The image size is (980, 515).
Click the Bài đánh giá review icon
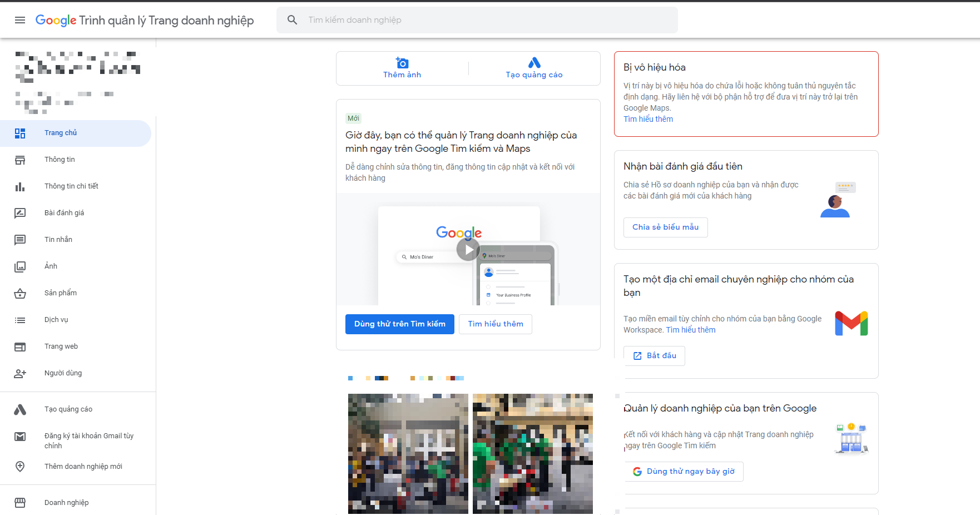point(20,213)
